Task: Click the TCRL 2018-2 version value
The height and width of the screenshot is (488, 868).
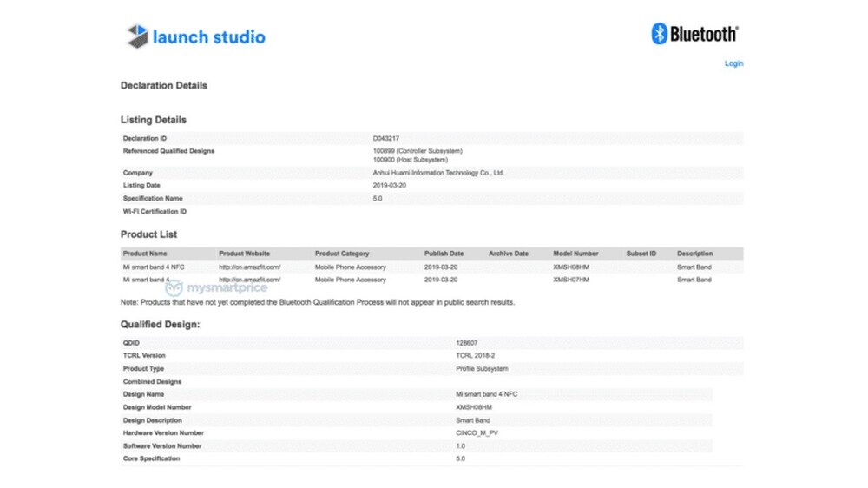Action: 476,356
